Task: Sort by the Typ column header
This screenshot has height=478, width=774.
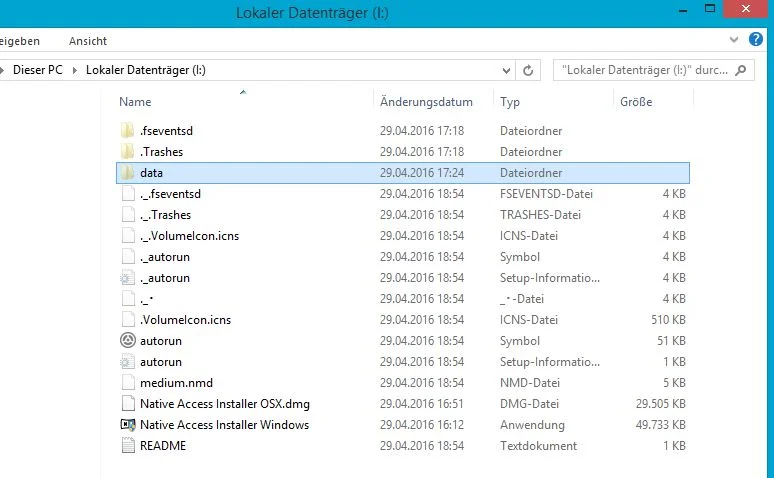Action: (x=510, y=102)
